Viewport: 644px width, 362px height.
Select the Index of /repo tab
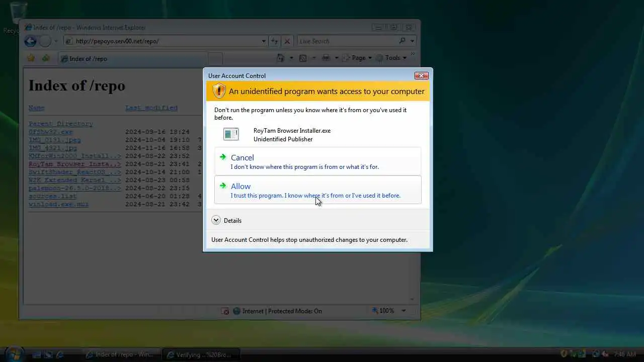[x=132, y=59]
